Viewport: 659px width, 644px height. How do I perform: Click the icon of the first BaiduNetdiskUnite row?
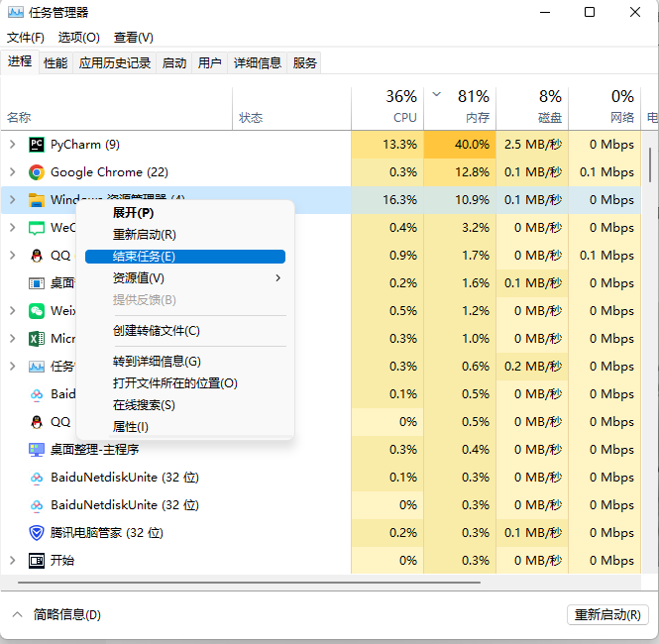(x=37, y=478)
